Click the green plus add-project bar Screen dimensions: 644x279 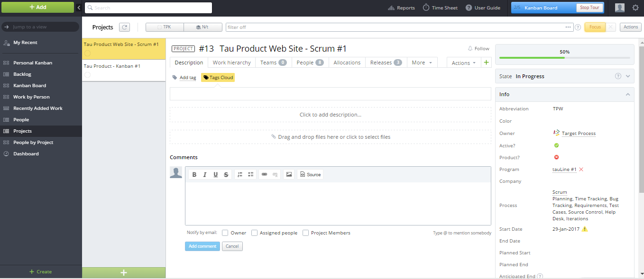124,272
